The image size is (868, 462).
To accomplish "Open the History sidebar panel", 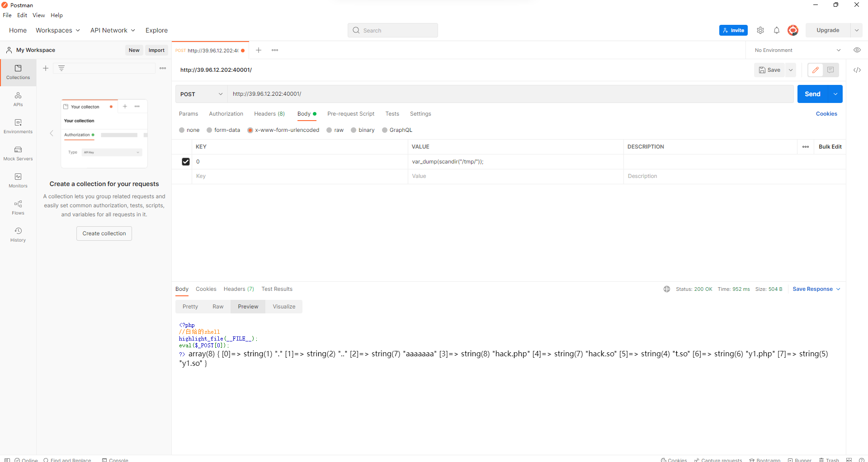I will (x=18, y=235).
